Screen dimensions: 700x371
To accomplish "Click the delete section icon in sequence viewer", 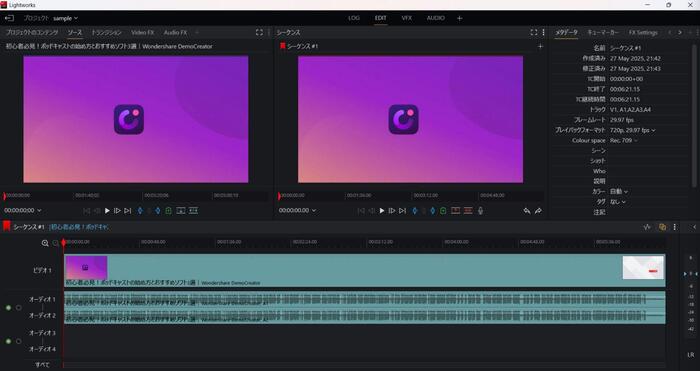I will (468, 211).
